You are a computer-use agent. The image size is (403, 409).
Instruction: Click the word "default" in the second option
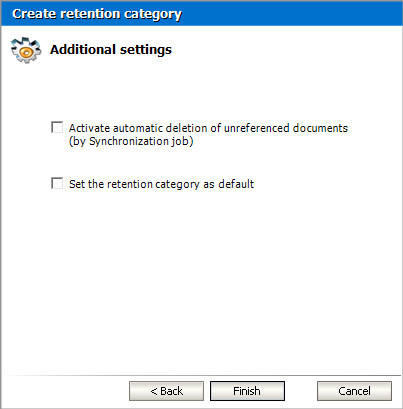point(236,184)
